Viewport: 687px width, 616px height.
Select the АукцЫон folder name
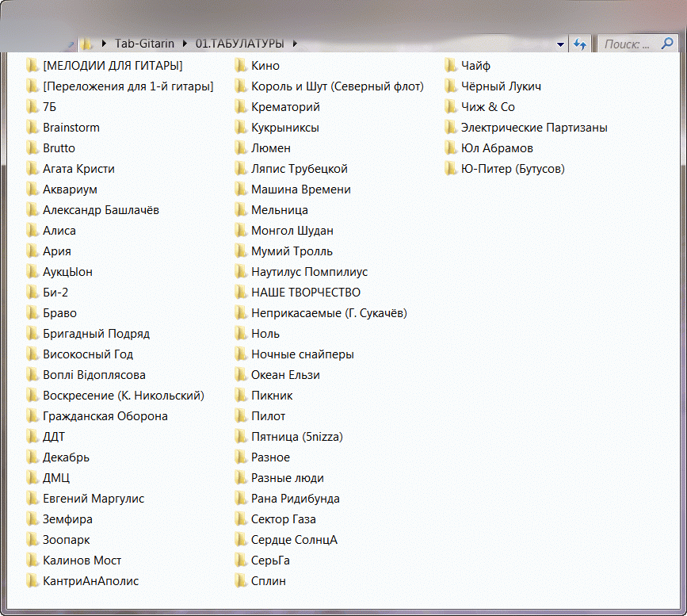pos(67,272)
